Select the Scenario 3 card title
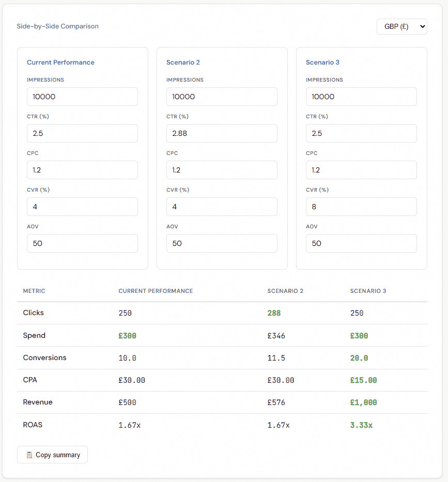 point(322,63)
